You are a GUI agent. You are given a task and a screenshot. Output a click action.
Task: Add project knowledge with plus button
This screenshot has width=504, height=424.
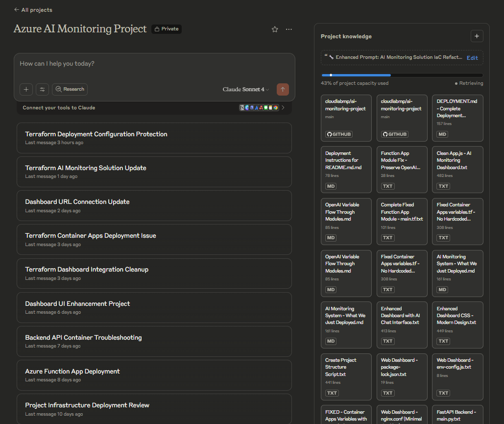(x=477, y=36)
